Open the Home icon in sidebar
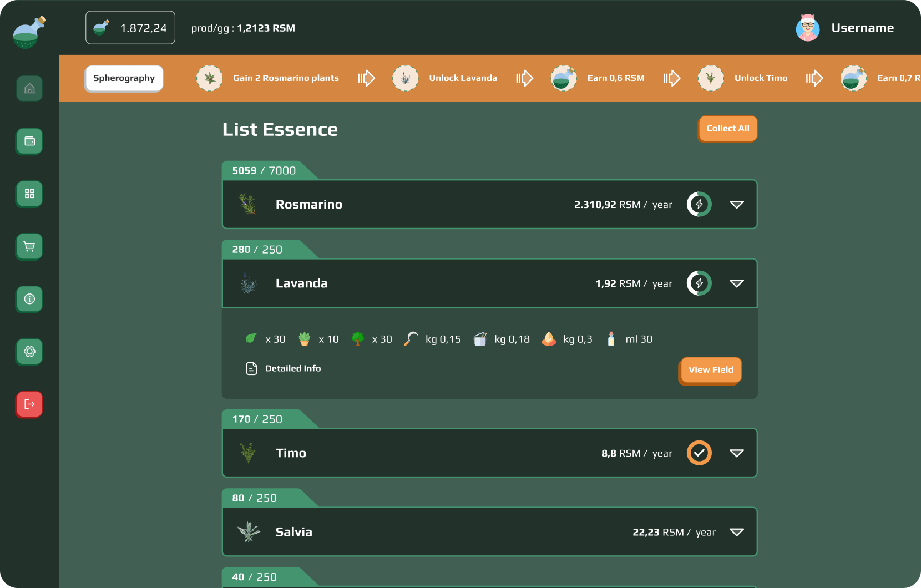921x588 pixels. click(29, 88)
